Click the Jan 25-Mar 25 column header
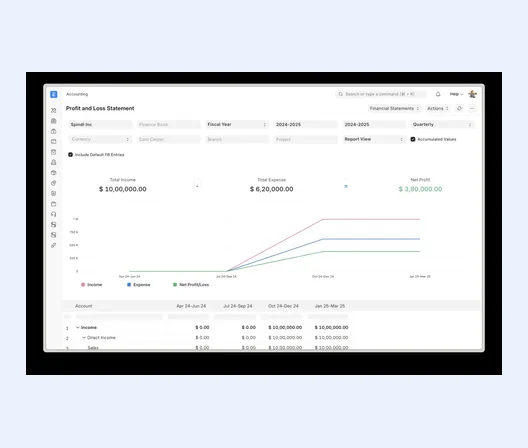 click(330, 306)
